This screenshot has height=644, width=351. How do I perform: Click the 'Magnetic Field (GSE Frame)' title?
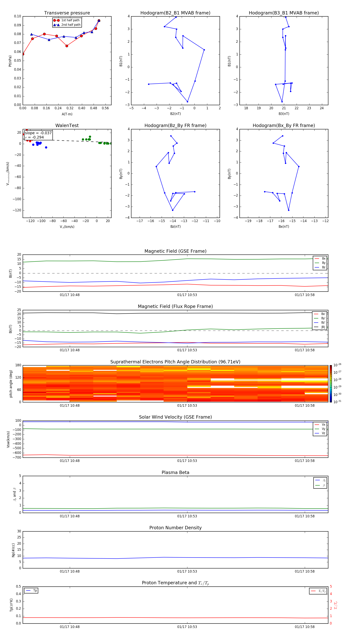pos(175,251)
